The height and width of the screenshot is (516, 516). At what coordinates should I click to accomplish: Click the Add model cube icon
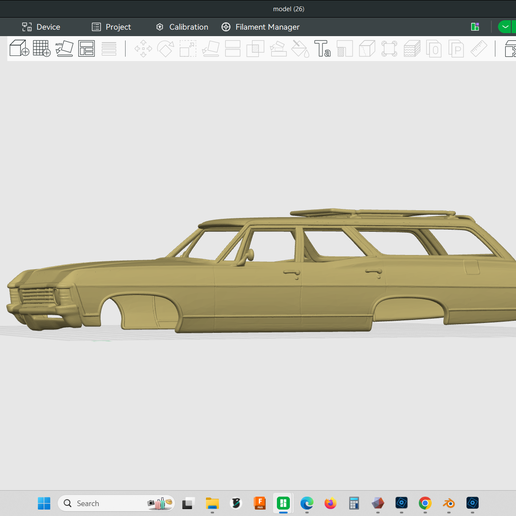click(x=19, y=48)
